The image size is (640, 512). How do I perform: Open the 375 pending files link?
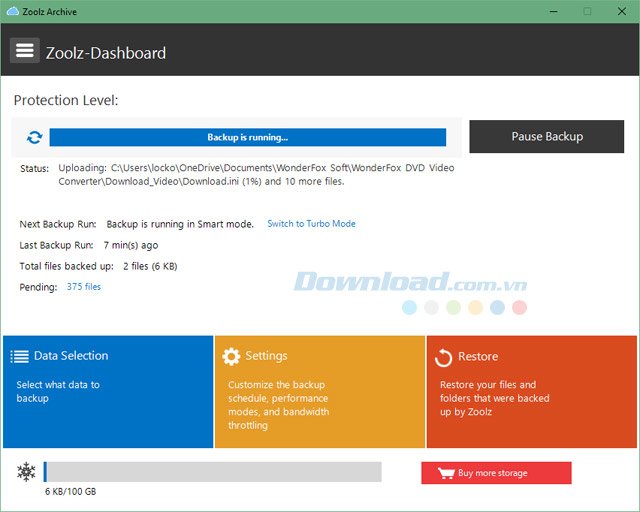84,287
